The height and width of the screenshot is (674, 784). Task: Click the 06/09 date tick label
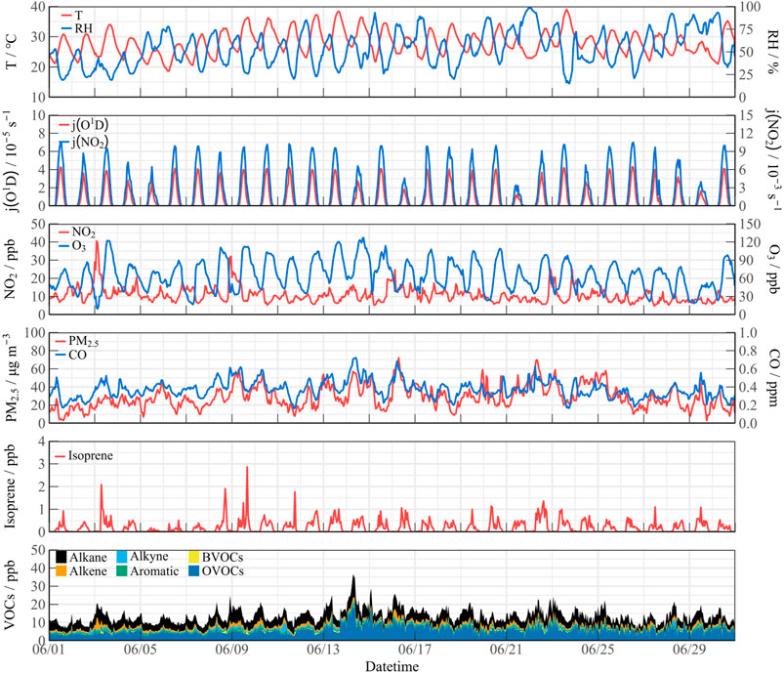pos(231,650)
